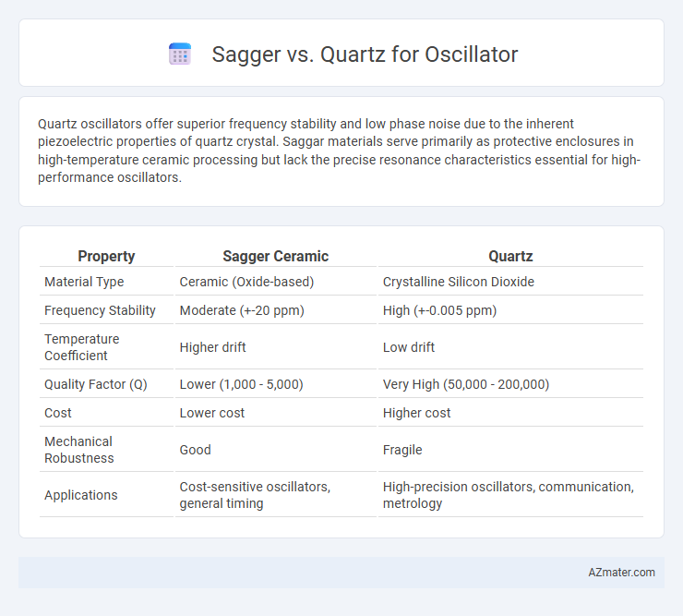Select the 'Cost' row label
This screenshot has width=683, height=616.
pos(58,413)
